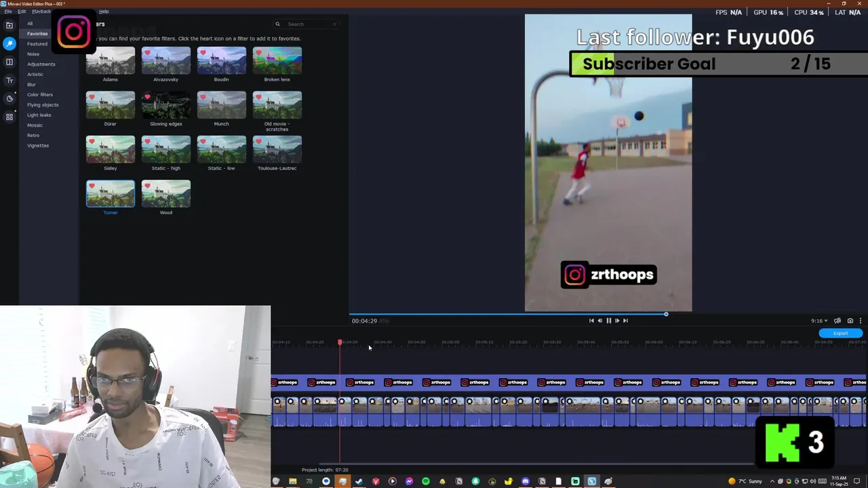Screen dimensions: 868x488
Task: Select the Static - low filter thumbnail
Action: [222, 149]
